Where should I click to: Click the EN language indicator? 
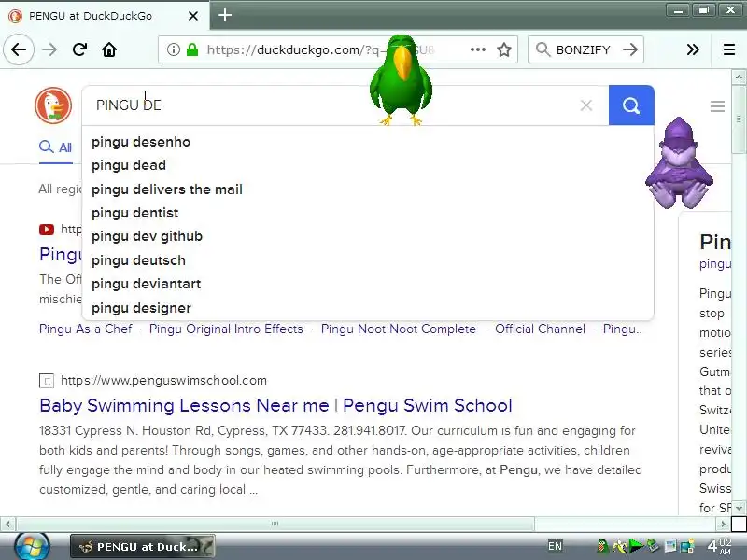tap(555, 546)
